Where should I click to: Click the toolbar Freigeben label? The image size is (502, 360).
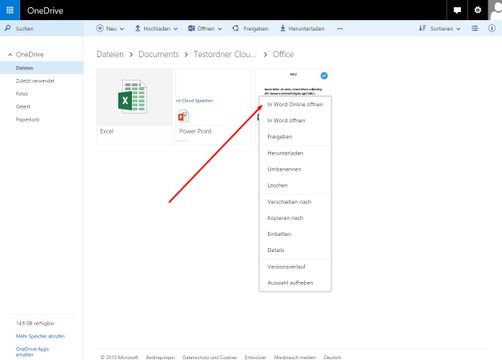256,29
